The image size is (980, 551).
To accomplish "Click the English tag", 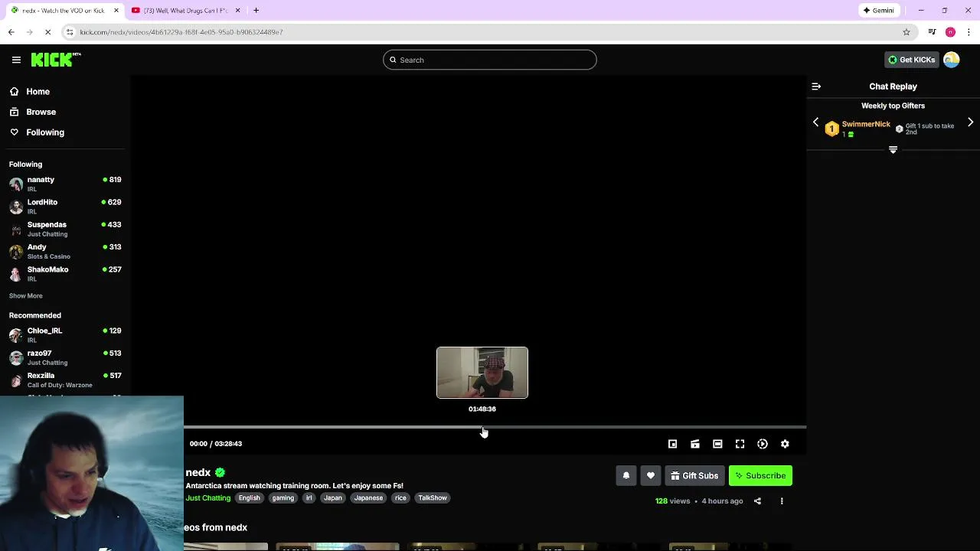I will pos(249,498).
